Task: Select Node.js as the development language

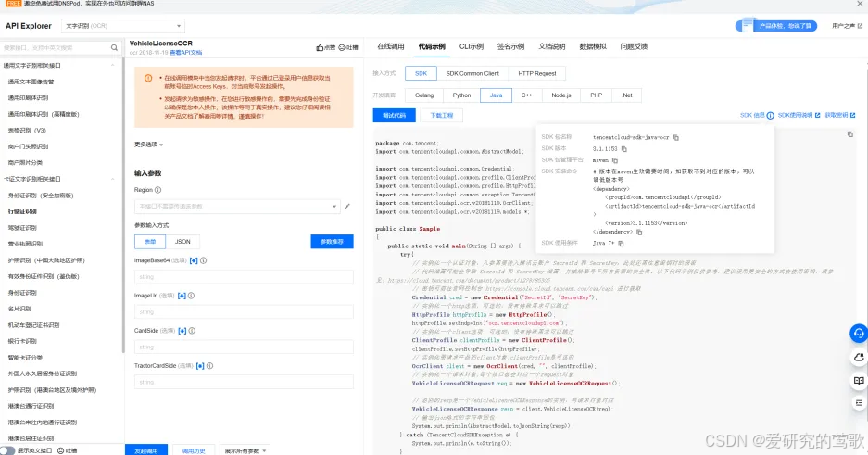Action: (x=560, y=95)
